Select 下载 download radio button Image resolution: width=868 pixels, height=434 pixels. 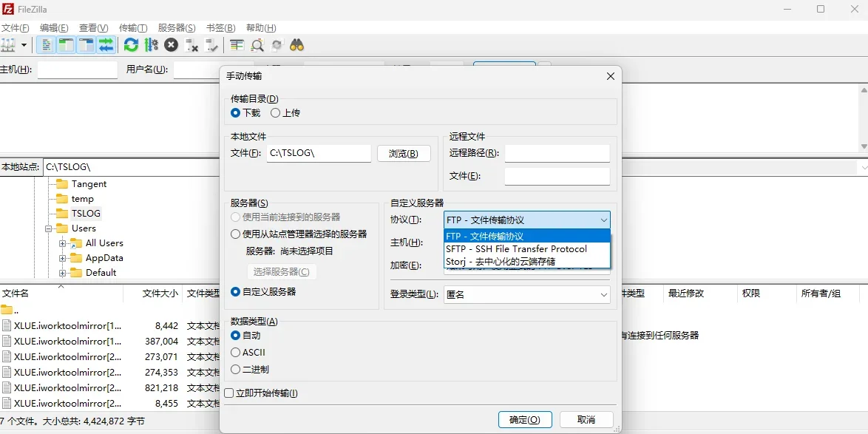(236, 113)
